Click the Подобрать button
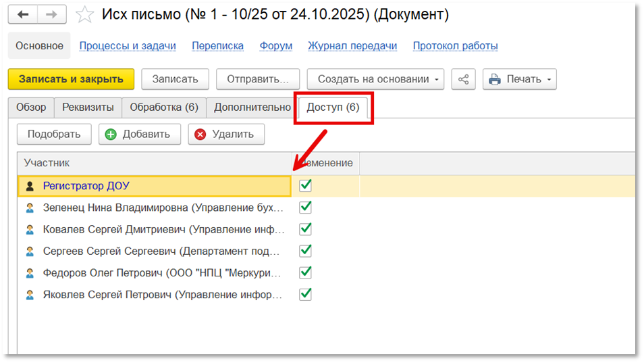Viewport: 644px width, 363px height. (x=54, y=135)
